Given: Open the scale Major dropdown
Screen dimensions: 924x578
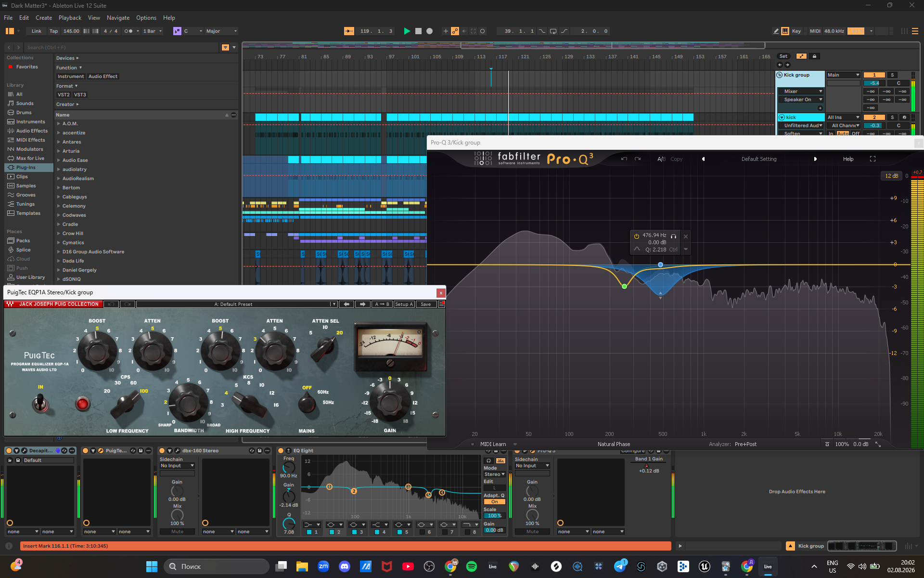Looking at the screenshot, I should [221, 31].
